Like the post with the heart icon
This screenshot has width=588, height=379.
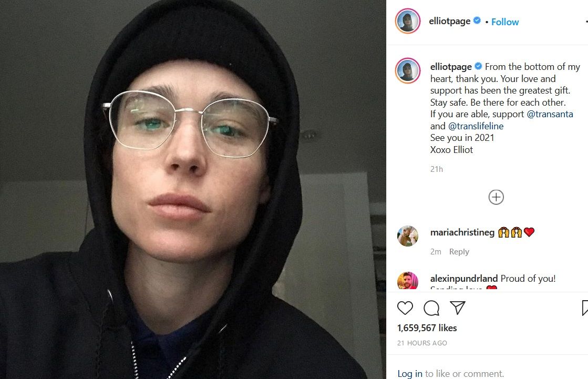tap(405, 308)
